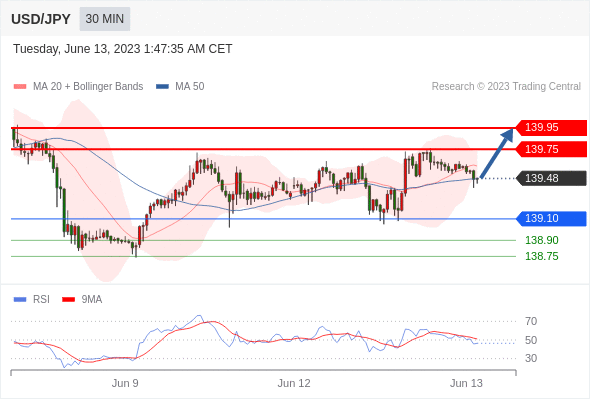590x400 pixels.
Task: Select the 139.48 current price tag
Action: click(x=551, y=178)
